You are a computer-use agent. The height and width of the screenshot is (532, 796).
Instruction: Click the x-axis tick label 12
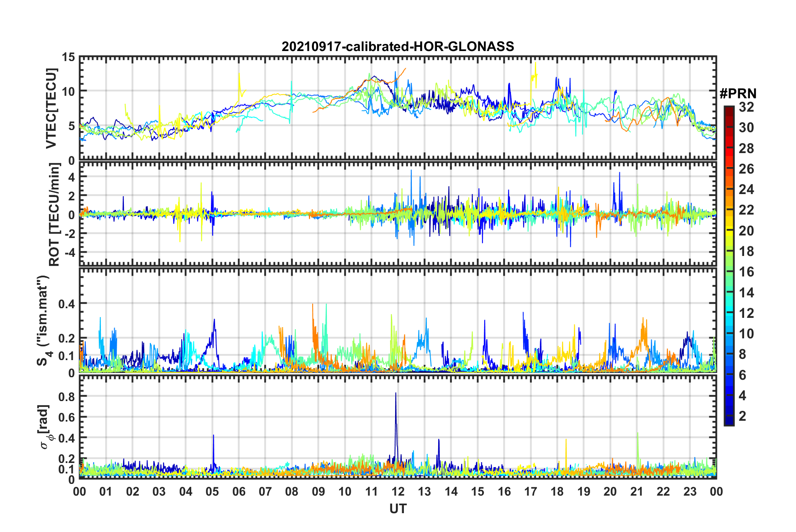click(x=398, y=491)
